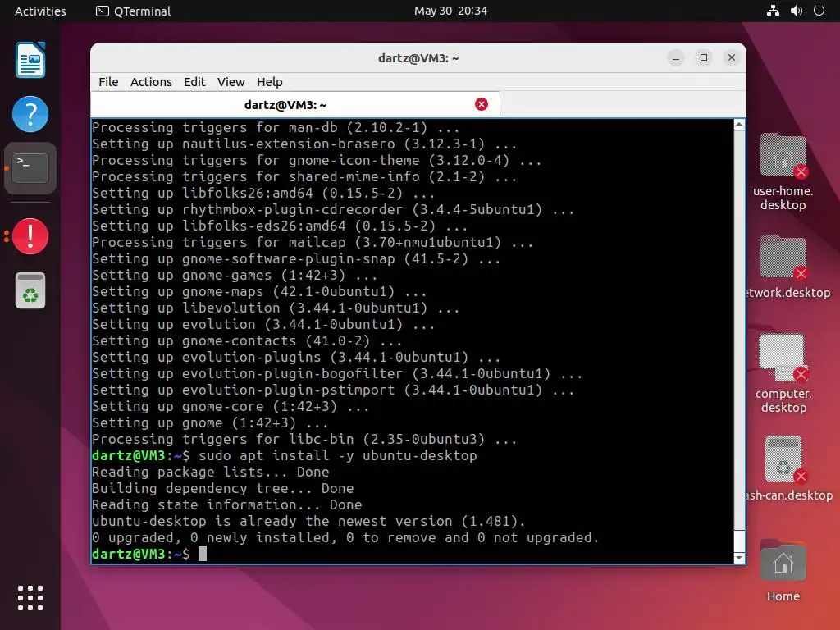The width and height of the screenshot is (840, 630).
Task: Click the 'Building dependency tree... Done' line
Action: [x=222, y=488]
